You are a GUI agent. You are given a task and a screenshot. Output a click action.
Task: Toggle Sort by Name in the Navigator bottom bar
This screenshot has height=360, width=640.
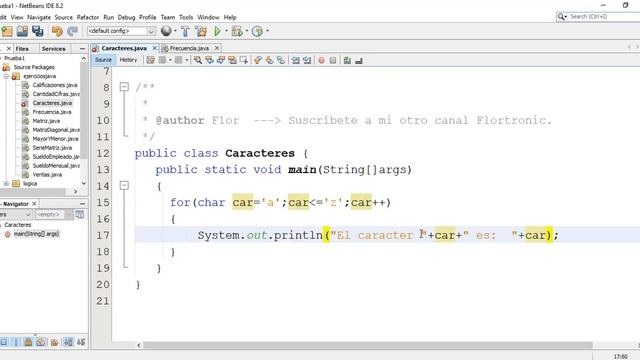pyautogui.click(x=68, y=342)
